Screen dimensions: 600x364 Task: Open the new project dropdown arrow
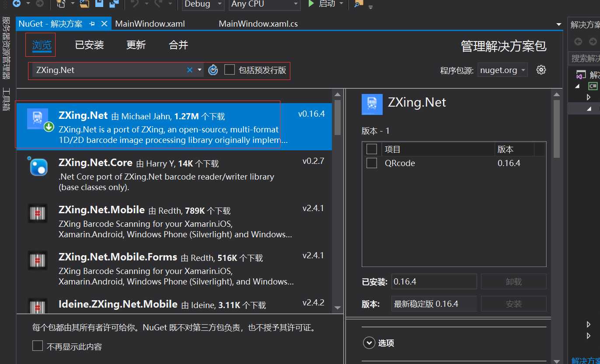(x=73, y=4)
